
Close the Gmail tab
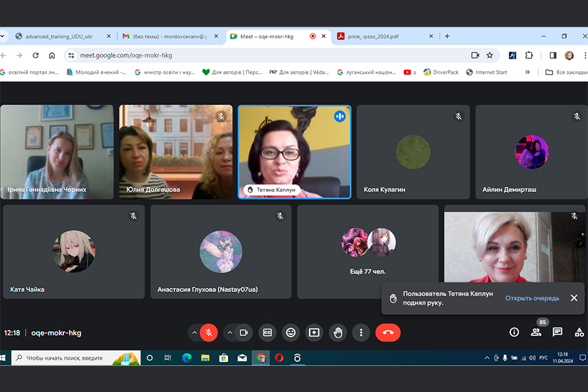[x=216, y=36]
